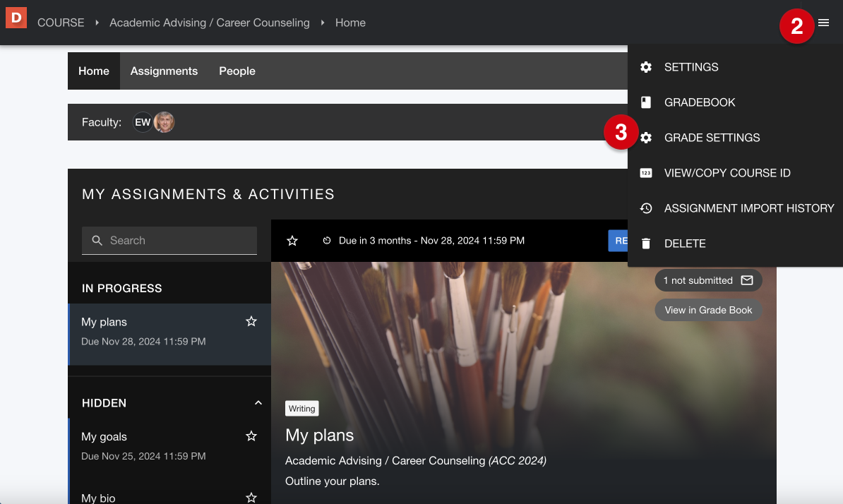Click the envelope icon beside not submitted
Viewport: 843px width, 504px height.
click(747, 280)
